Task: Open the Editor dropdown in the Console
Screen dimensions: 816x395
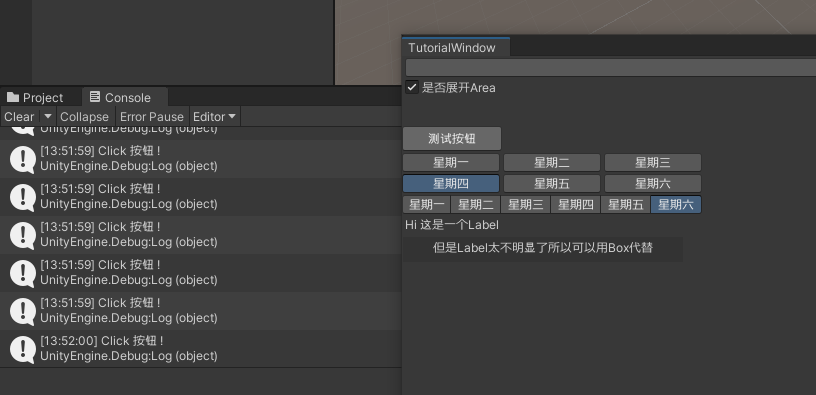Action: pyautogui.click(x=214, y=117)
